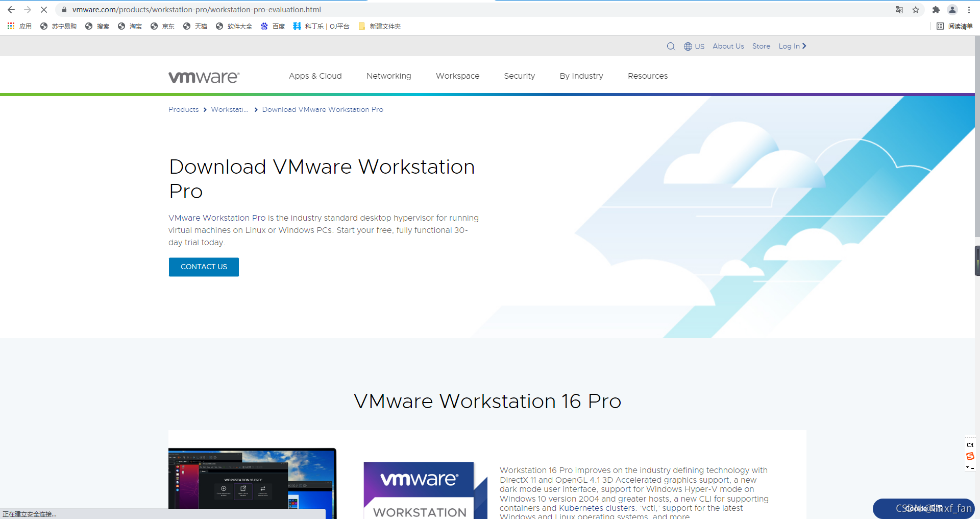This screenshot has height=519, width=980.
Task: Click the Workstation 16 Pro laptop screenshot
Action: pyautogui.click(x=253, y=483)
